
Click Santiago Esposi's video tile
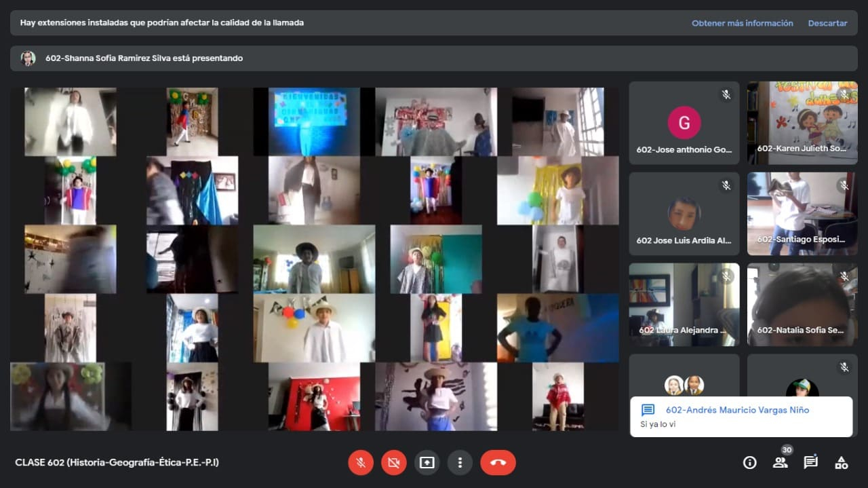(802, 214)
